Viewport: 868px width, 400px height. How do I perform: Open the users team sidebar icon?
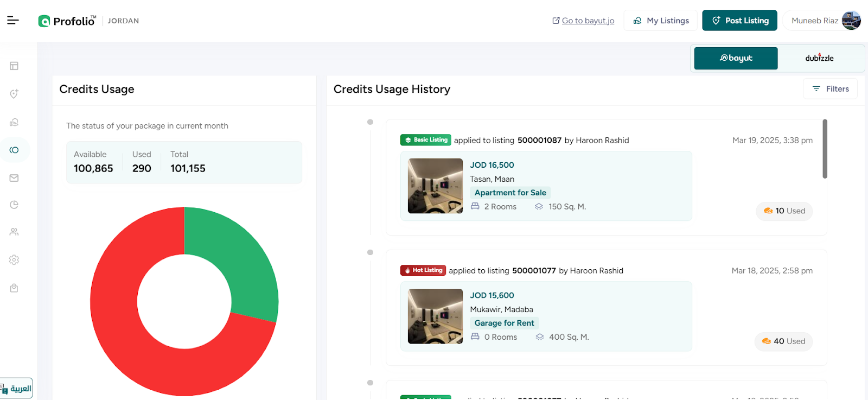tap(14, 232)
